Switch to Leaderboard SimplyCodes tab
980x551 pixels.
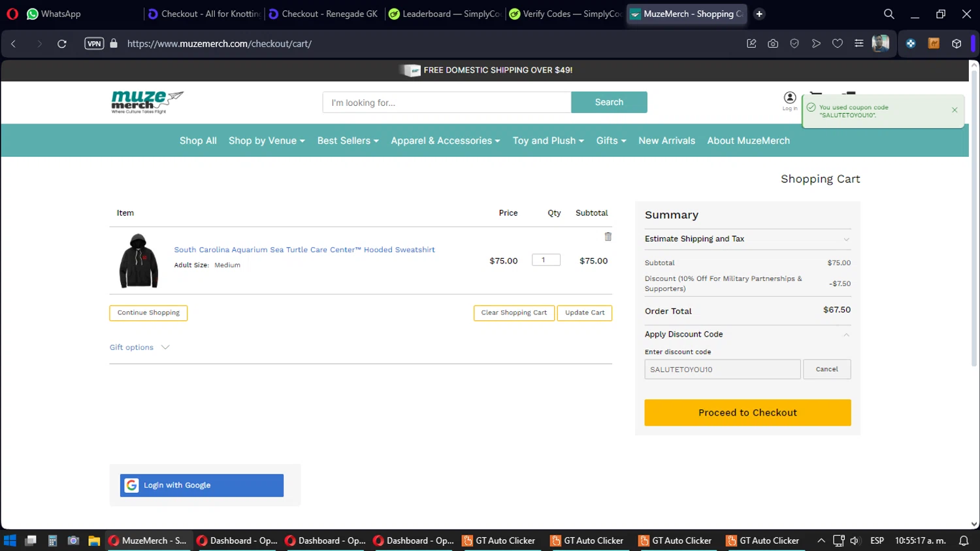[x=444, y=14]
